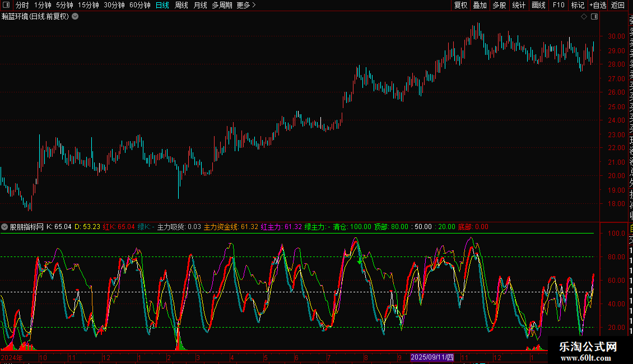633x364 pixels.
Task: Click the 30.00 price axis label
Action: (616, 36)
